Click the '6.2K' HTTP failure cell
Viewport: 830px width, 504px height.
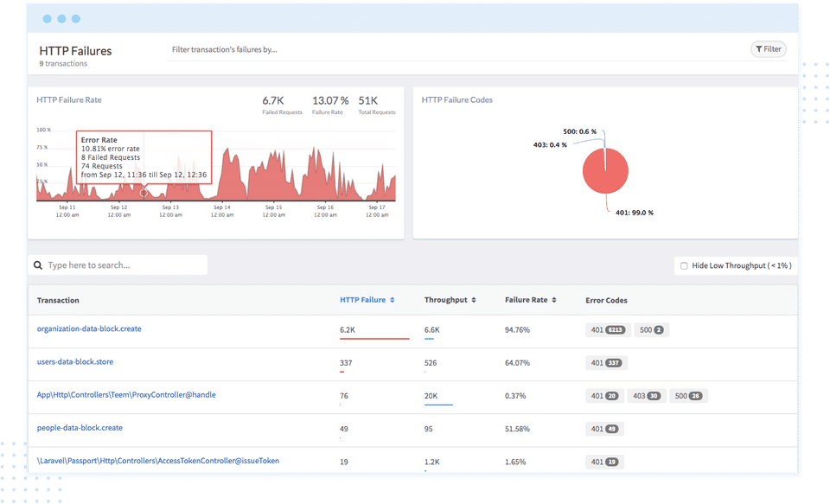348,330
